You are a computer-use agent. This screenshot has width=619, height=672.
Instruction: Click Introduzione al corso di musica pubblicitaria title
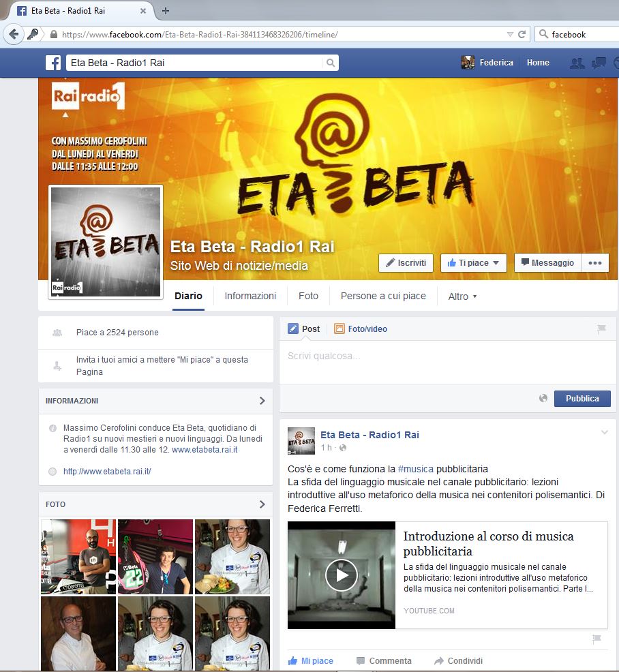488,543
